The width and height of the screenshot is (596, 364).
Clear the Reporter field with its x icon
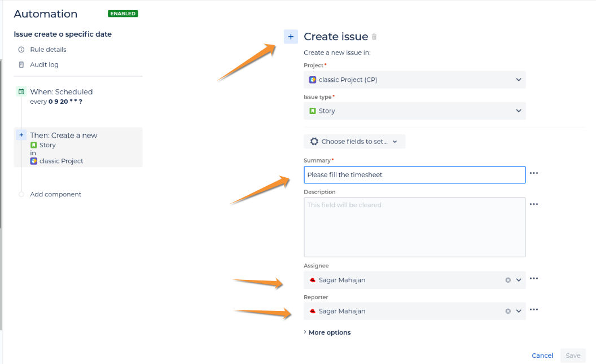pos(508,311)
